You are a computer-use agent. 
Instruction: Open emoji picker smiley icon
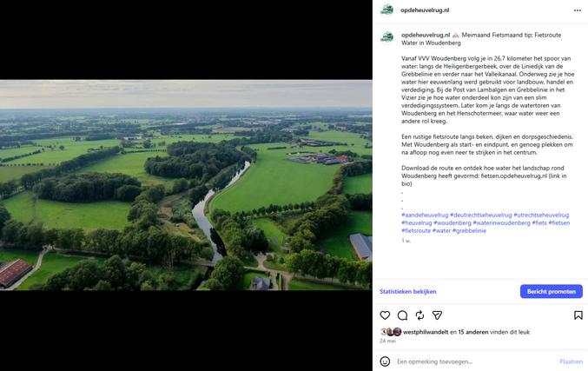[385, 361]
